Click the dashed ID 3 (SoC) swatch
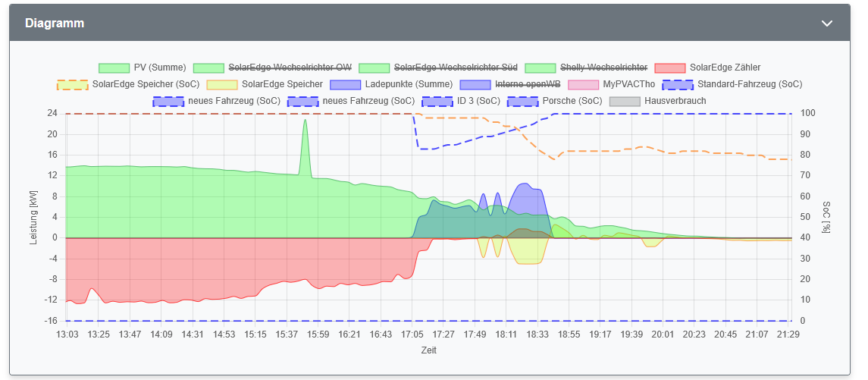The height and width of the screenshot is (380, 868). pyautogui.click(x=437, y=101)
